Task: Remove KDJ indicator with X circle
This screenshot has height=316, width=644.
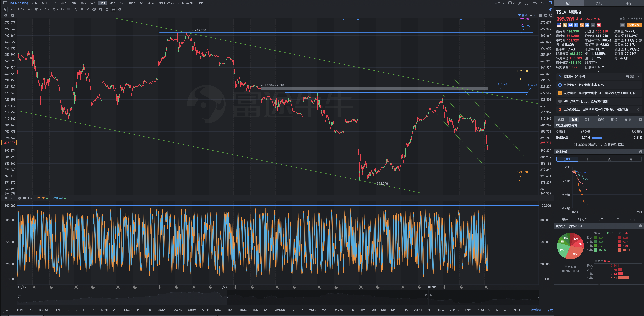Action: [x=19, y=198]
